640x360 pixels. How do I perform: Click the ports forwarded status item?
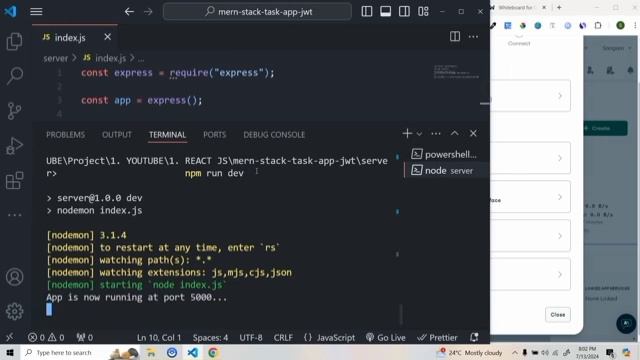[x=84, y=338]
